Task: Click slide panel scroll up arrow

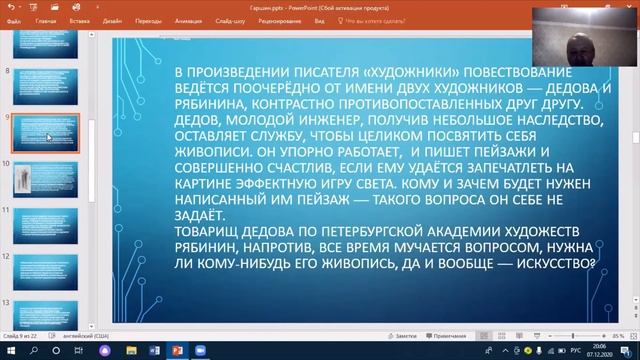Action: (92, 35)
